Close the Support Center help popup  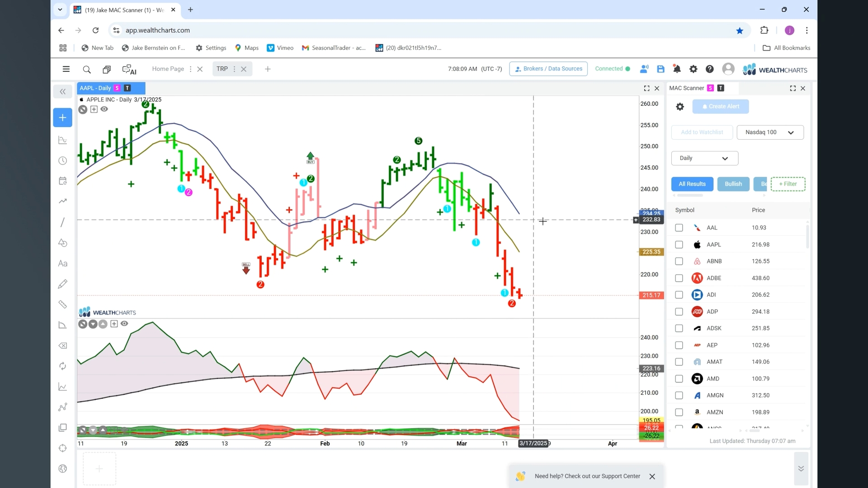(x=652, y=477)
